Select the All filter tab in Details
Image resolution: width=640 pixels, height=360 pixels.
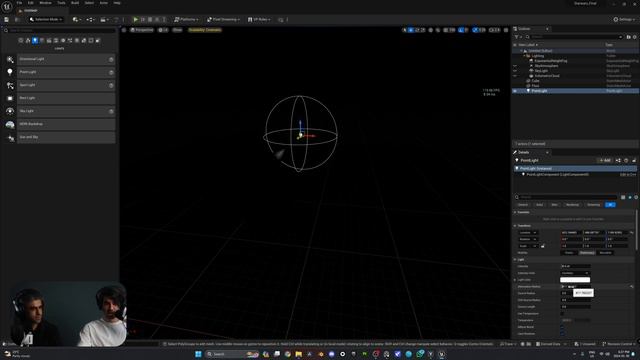(610, 204)
